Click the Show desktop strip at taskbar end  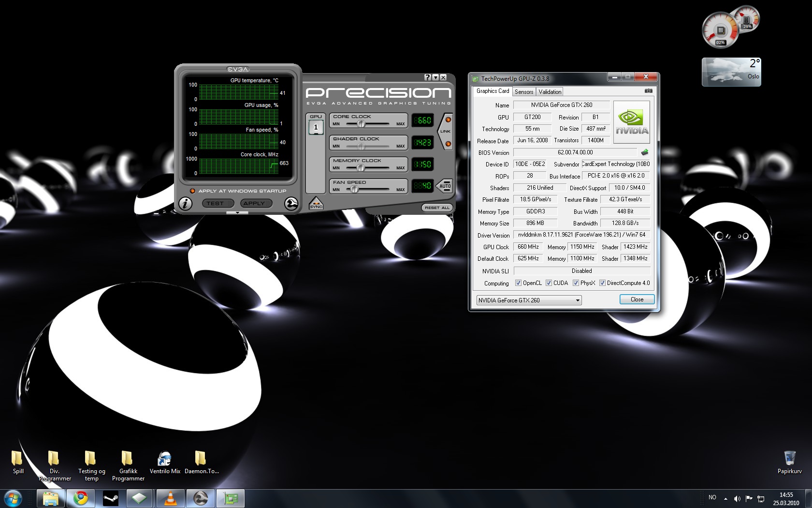click(809, 499)
